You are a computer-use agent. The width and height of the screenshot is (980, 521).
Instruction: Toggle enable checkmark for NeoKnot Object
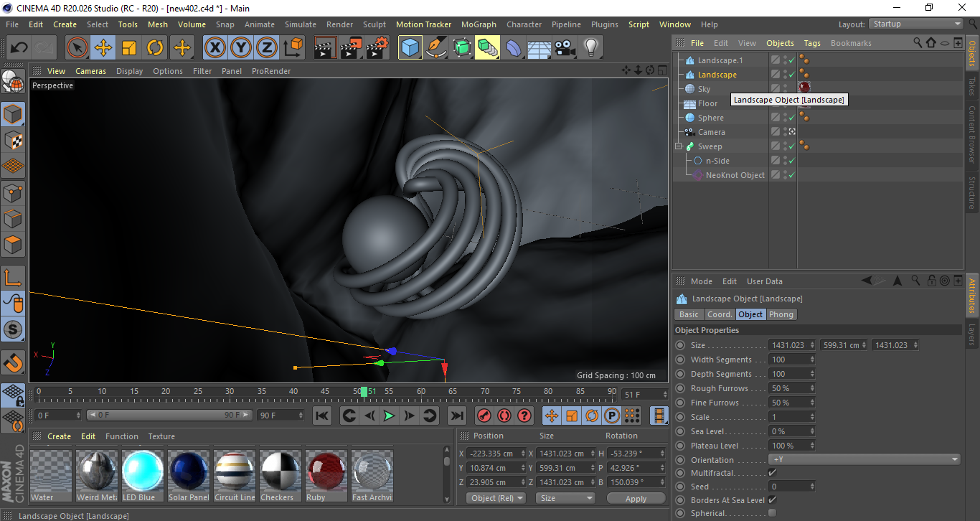(x=791, y=175)
